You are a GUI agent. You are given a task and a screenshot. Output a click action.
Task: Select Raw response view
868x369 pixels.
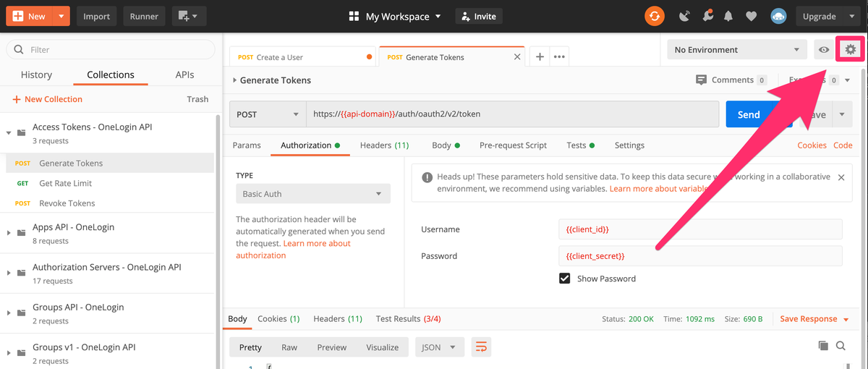(289, 347)
